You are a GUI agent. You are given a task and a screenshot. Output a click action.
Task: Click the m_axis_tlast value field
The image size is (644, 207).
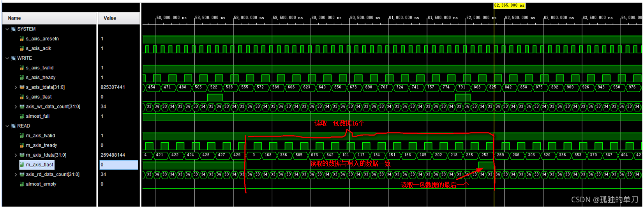[x=118, y=165]
